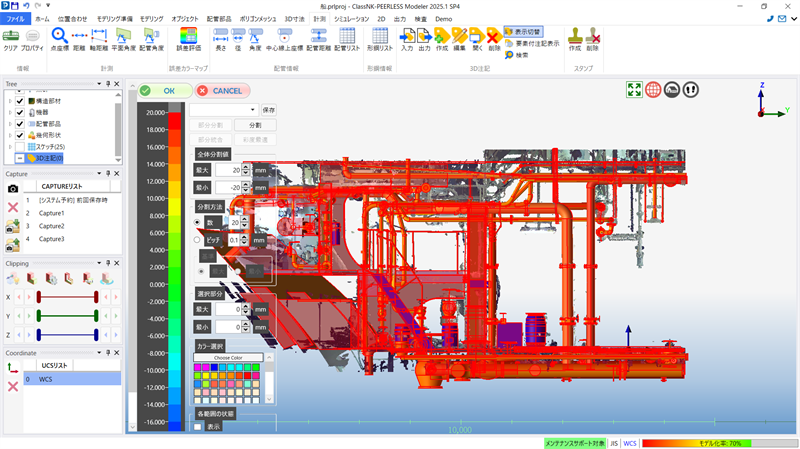The height and width of the screenshot is (449, 800).
Task: Enable the 表示 checkbox under 各範囲の状態
Action: (x=197, y=426)
